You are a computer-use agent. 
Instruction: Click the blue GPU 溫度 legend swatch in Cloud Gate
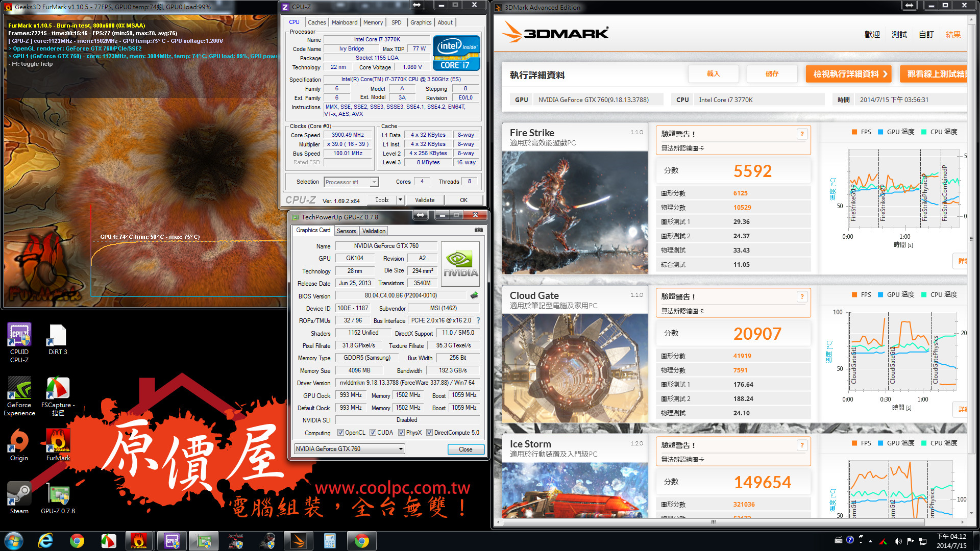pos(880,295)
